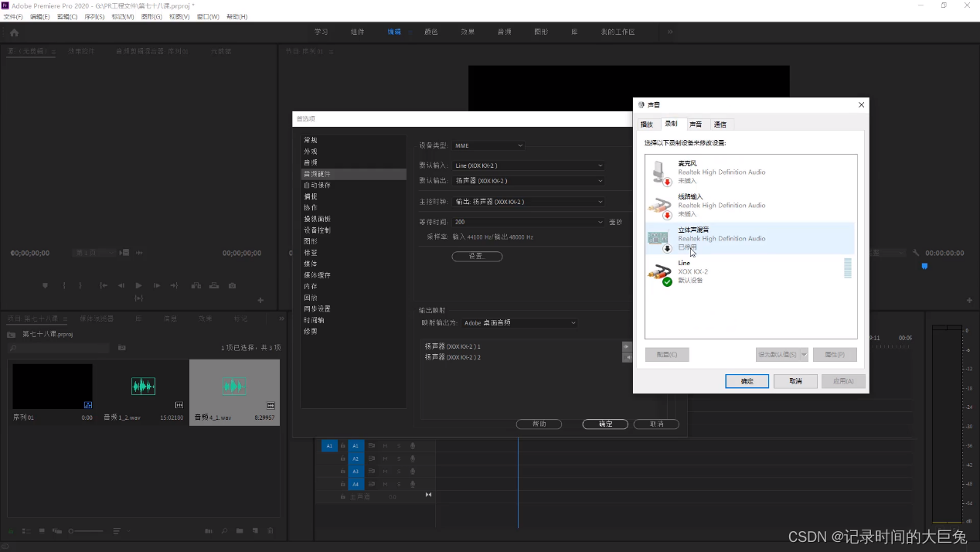Open the device type MME dropdown
980x552 pixels.
488,145
